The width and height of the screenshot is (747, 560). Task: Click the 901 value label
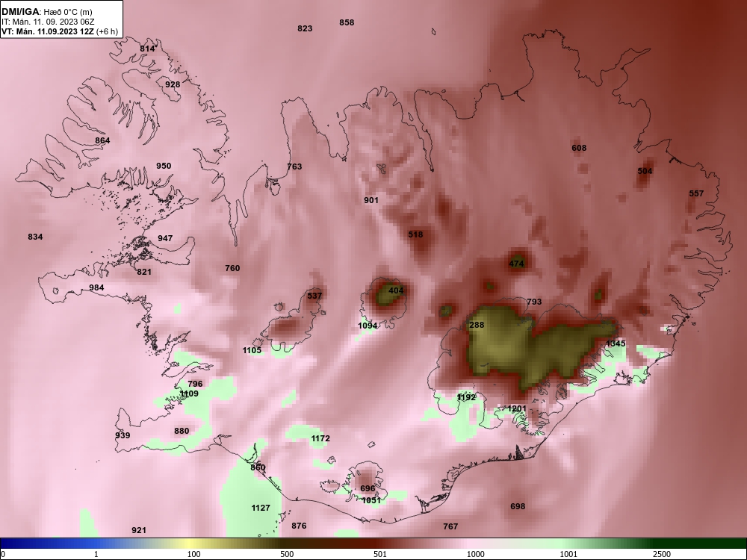click(371, 200)
